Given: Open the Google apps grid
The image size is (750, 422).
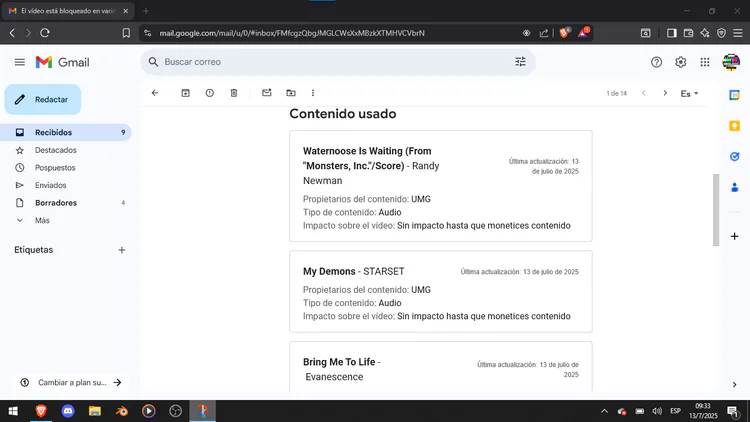Looking at the screenshot, I should tap(705, 62).
